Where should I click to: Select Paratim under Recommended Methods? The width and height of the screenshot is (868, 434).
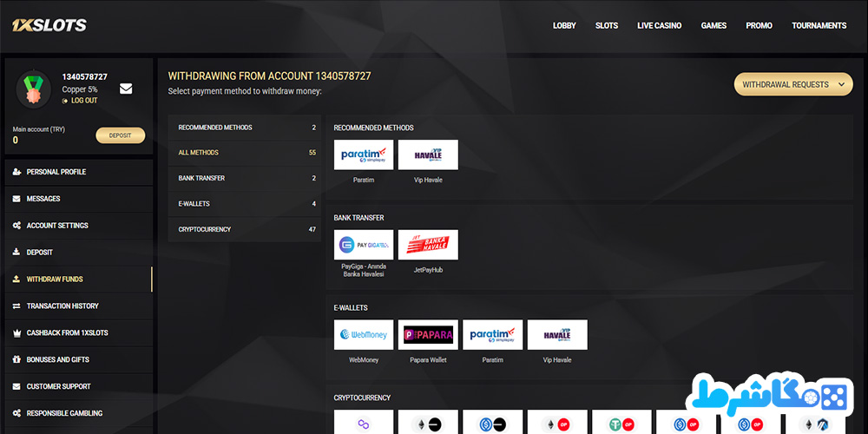pos(364,155)
